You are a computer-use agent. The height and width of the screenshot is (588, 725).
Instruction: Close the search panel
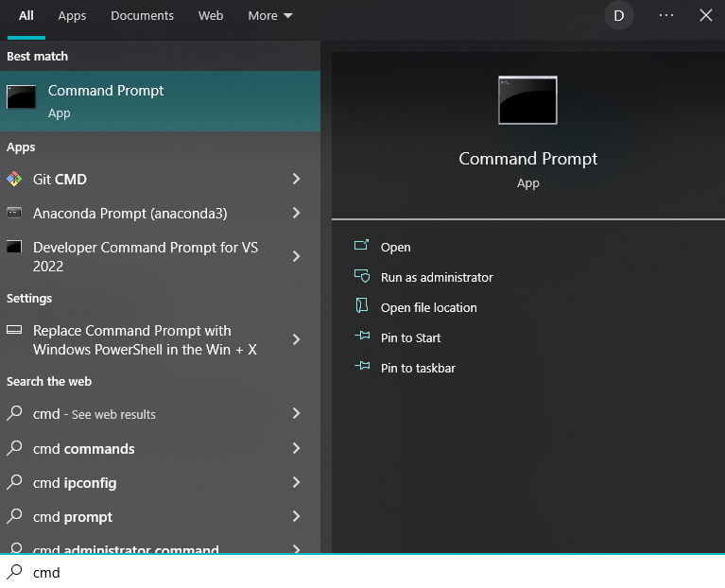(705, 15)
